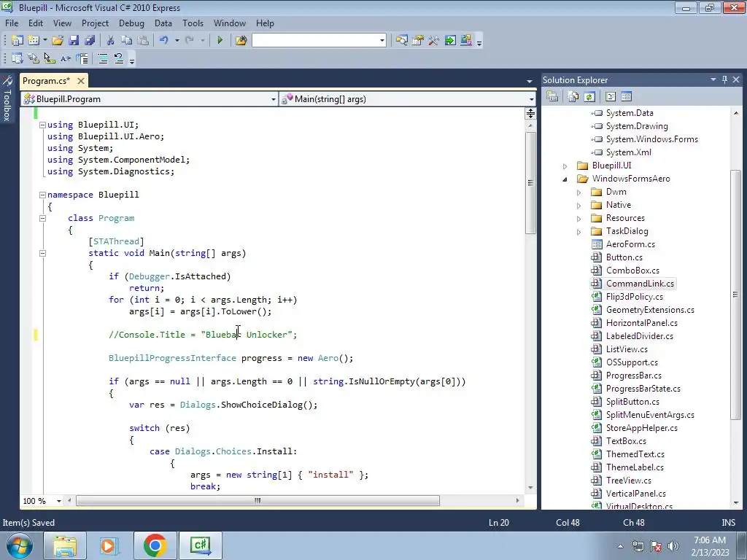747x560 pixels.
Task: Click Show All Files in Solution Explorer
Action: coord(573,97)
